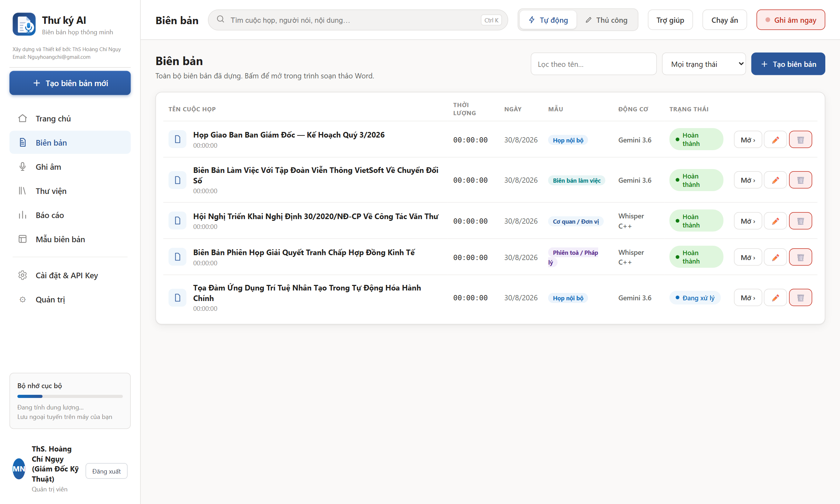Focus the Tìm cuộc họp search field

tap(358, 20)
